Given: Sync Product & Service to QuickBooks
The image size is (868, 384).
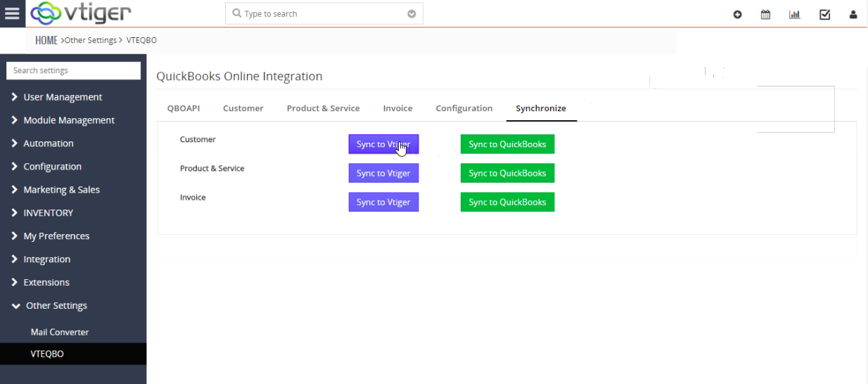Looking at the screenshot, I should 507,173.
